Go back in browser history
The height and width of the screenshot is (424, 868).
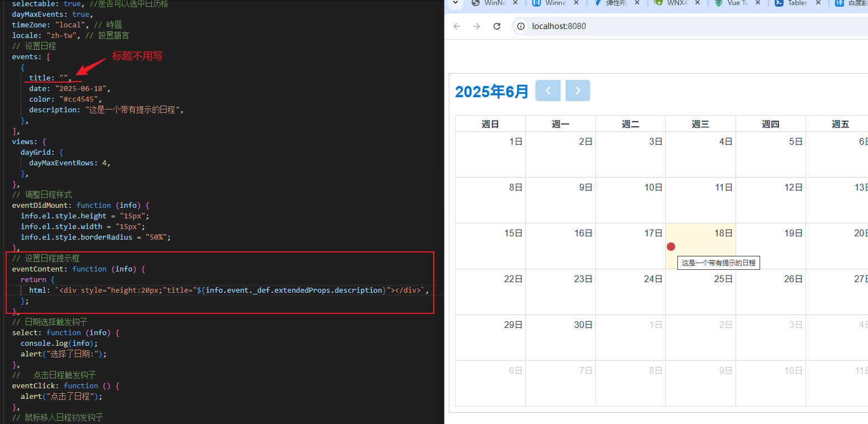pyautogui.click(x=457, y=26)
